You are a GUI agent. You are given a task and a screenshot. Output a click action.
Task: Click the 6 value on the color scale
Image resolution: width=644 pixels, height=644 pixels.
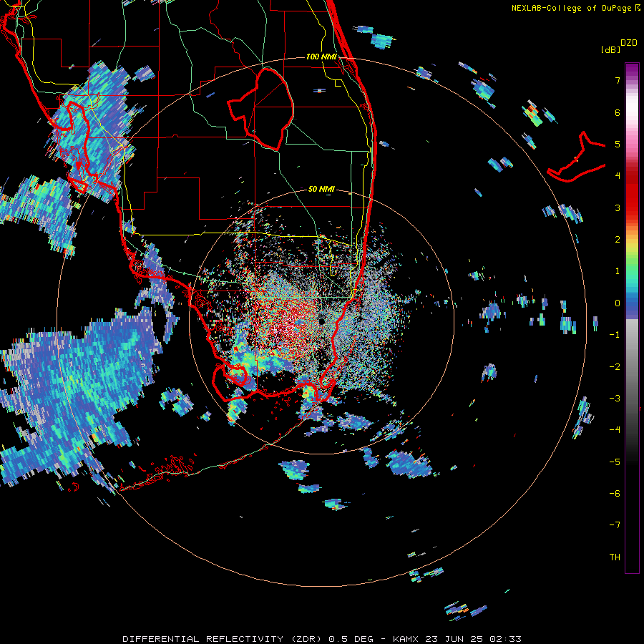(x=618, y=112)
